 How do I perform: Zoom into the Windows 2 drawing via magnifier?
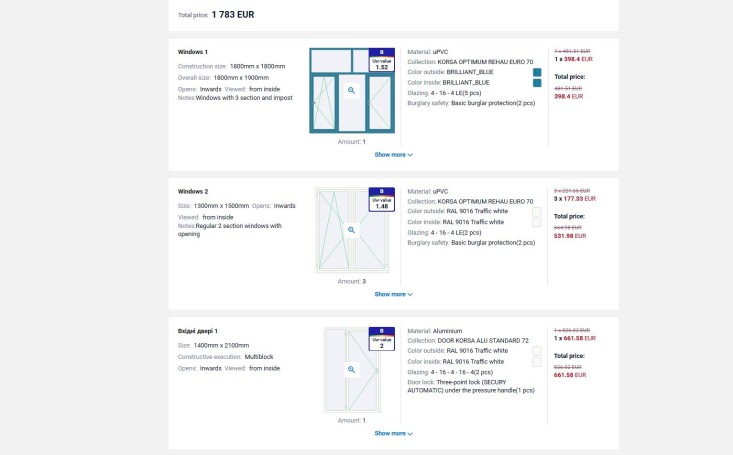[x=352, y=230]
